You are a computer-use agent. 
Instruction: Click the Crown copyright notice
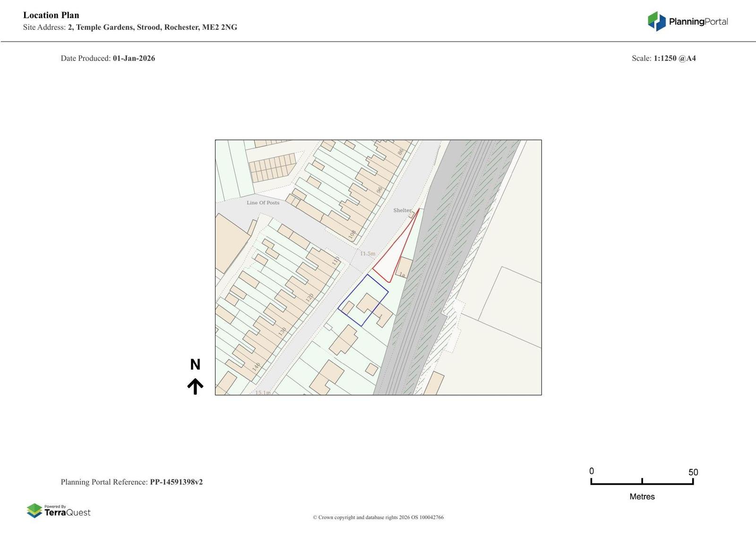click(378, 518)
